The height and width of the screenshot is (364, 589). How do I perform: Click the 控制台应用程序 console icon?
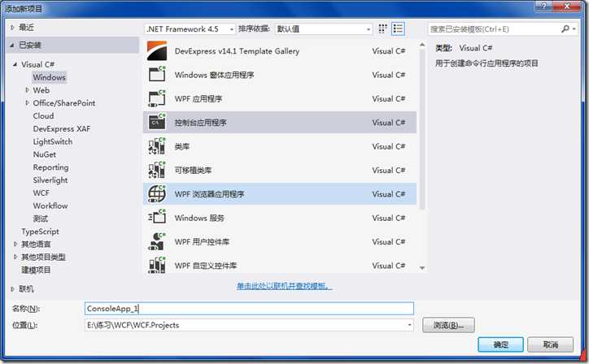pos(157,122)
